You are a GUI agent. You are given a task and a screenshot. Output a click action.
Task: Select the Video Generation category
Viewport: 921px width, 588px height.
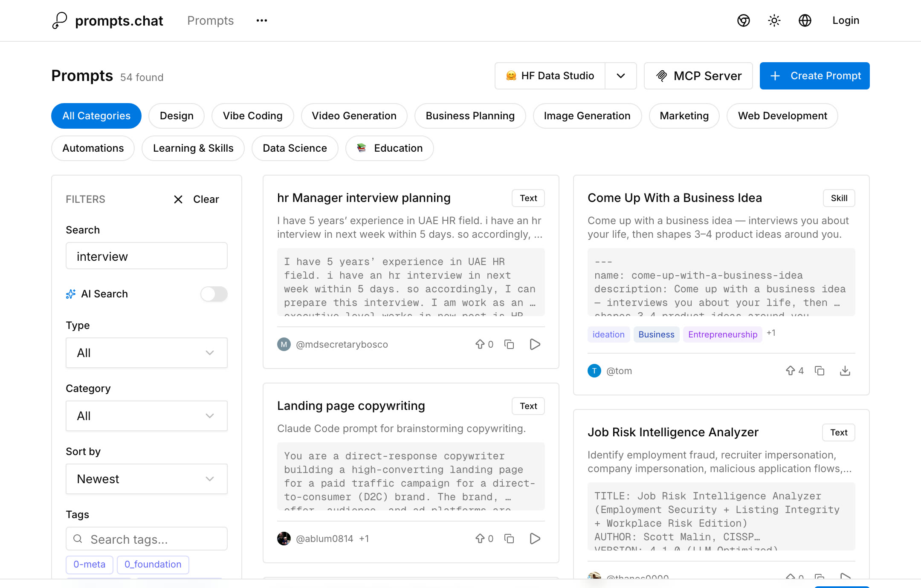(354, 116)
